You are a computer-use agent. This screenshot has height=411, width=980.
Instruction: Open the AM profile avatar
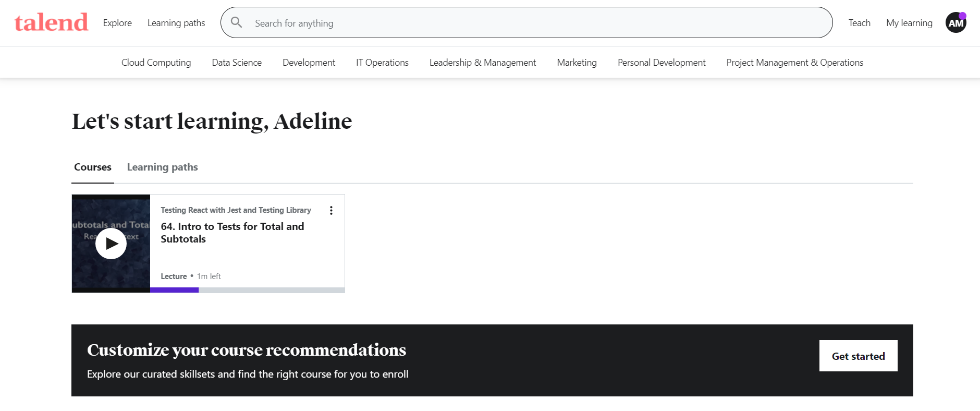pos(955,23)
